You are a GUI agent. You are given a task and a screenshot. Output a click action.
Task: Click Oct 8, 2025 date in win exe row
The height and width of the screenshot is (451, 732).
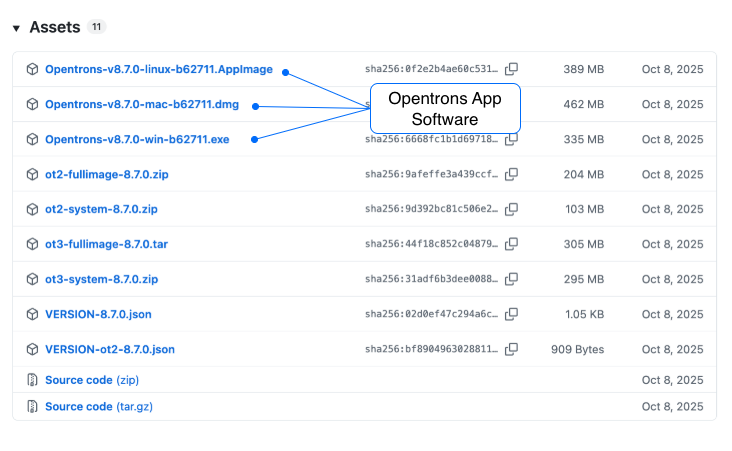pos(672,139)
